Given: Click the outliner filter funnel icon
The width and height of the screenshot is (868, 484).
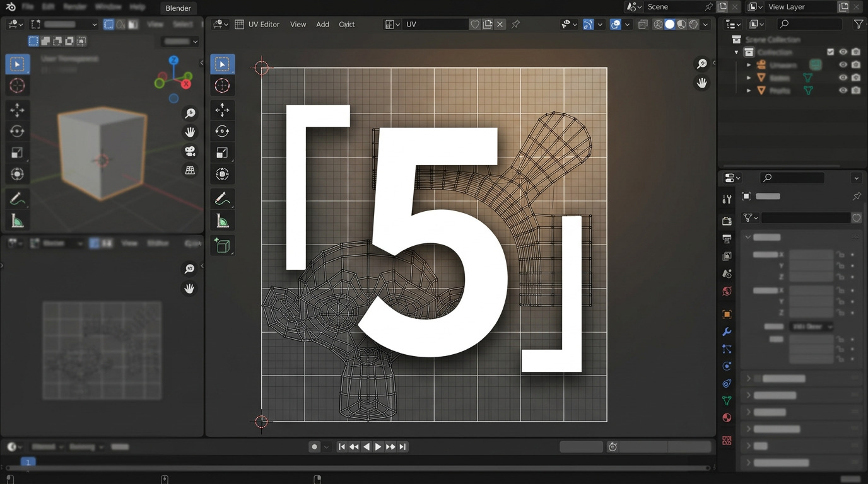Looking at the screenshot, I should click(858, 24).
